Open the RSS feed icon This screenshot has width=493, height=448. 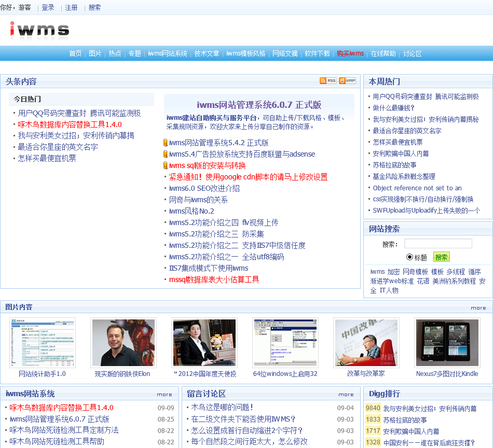coord(328,81)
